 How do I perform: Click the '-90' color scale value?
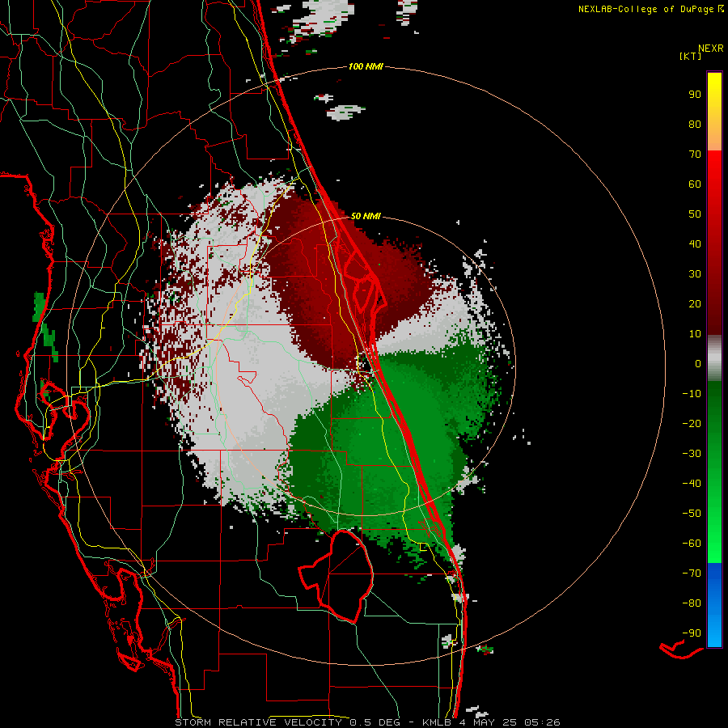tap(692, 633)
